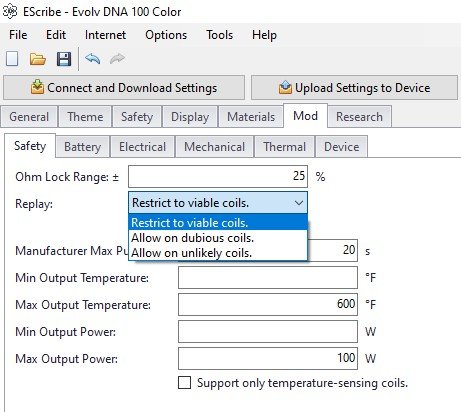Click the EScribe atom logo in title bar
Image resolution: width=461 pixels, height=412 pixels.
pos(10,12)
